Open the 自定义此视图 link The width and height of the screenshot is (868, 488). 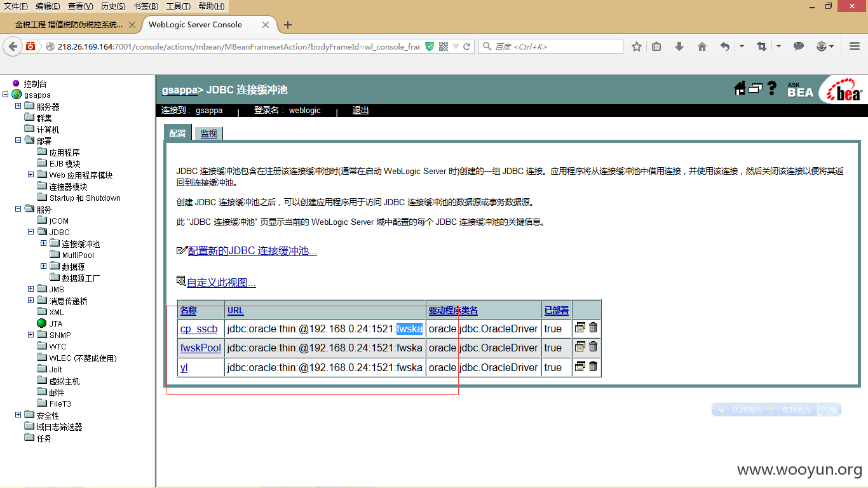[x=221, y=282]
